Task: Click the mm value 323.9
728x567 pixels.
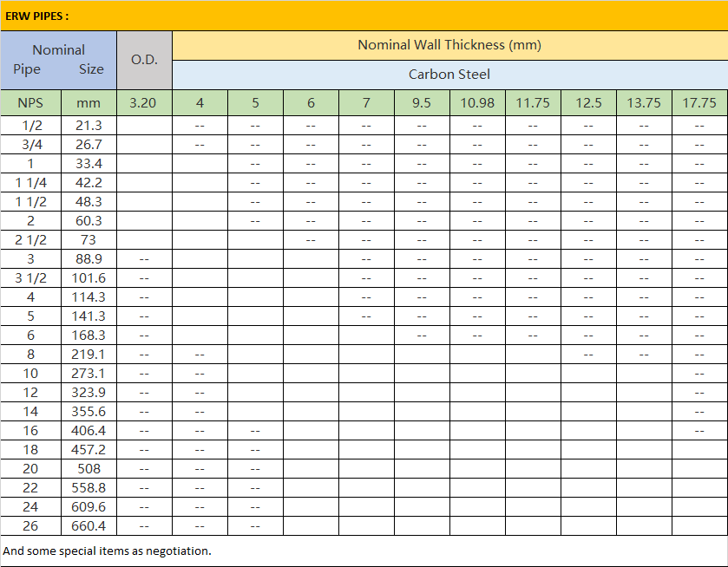Action: 89,392
